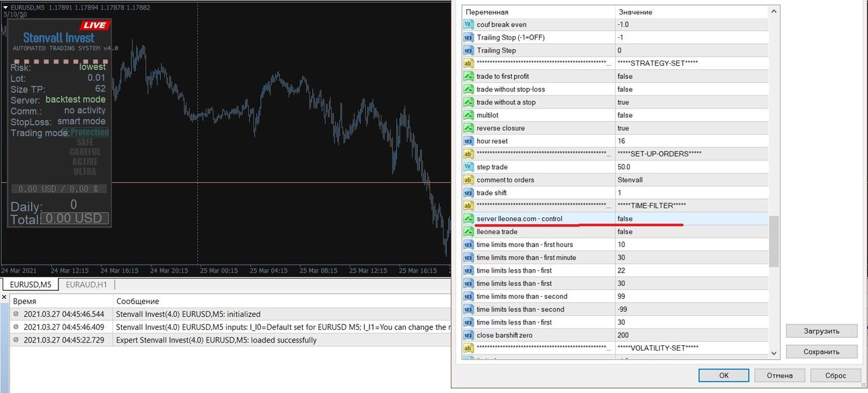This screenshot has width=868, height=393.
Task: Click the boolean icon beside 'reverse closure'
Action: click(x=469, y=128)
